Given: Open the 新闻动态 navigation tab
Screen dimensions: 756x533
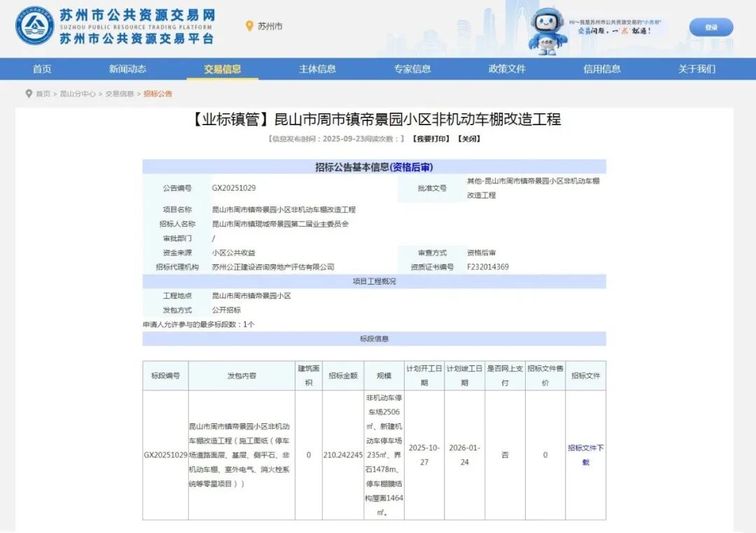Looking at the screenshot, I should (127, 69).
